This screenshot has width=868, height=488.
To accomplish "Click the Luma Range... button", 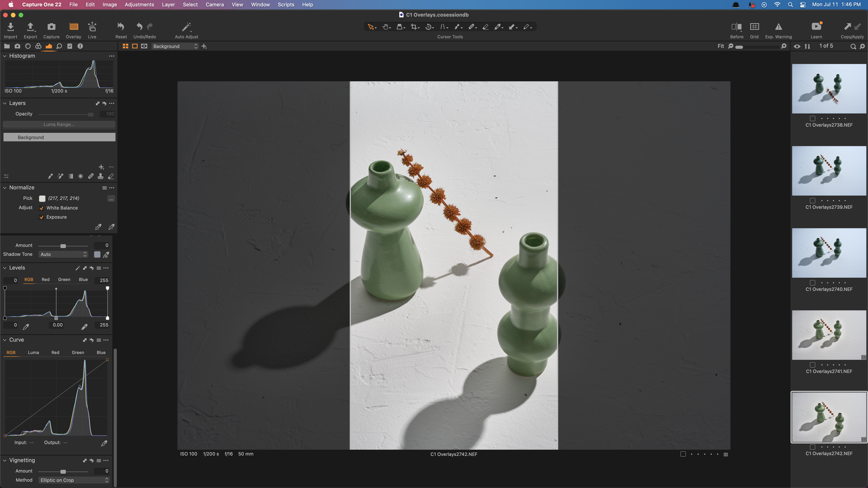I will (x=59, y=124).
